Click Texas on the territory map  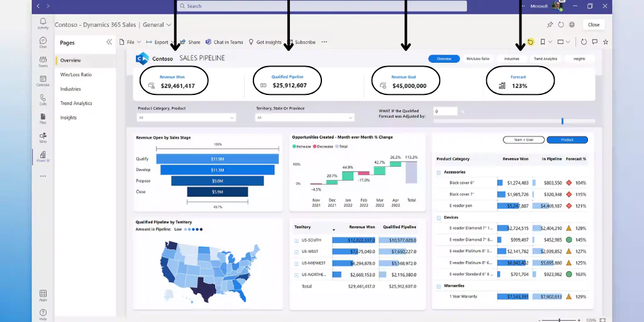pos(205,289)
